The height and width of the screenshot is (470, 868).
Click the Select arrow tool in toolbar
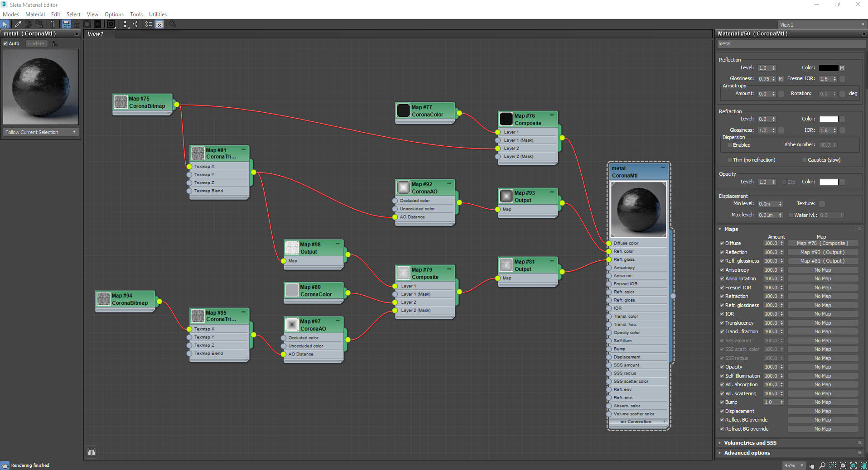(x=5, y=24)
